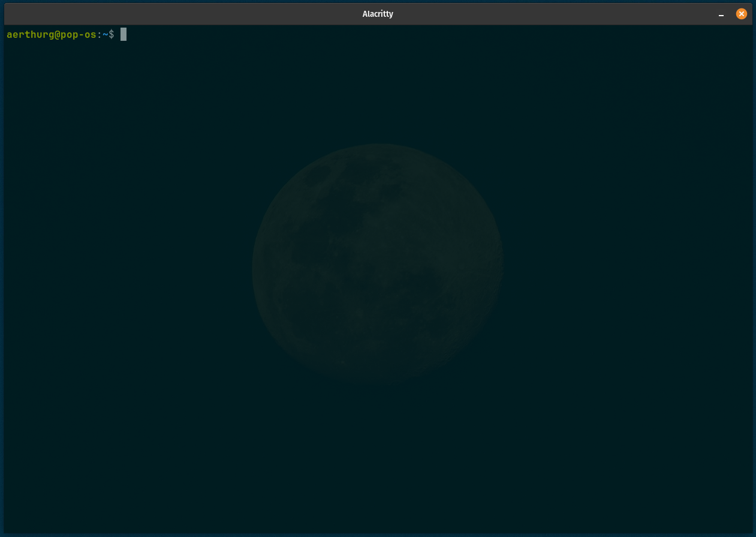Click the terminal block cursor

(124, 34)
